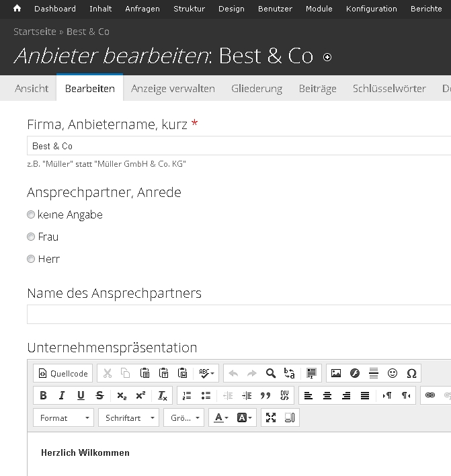451x476 pixels.
Task: Click the Quellcode source button
Action: click(63, 373)
